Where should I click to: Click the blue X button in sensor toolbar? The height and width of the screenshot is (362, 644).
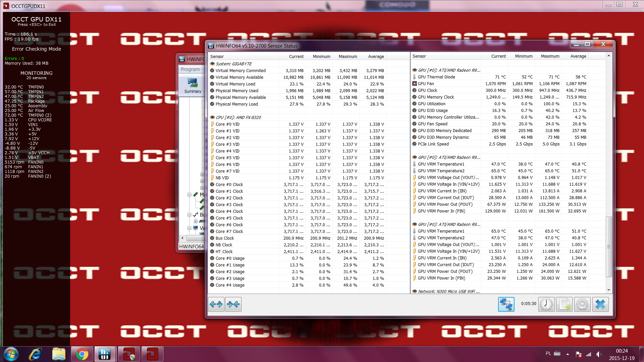pyautogui.click(x=600, y=304)
